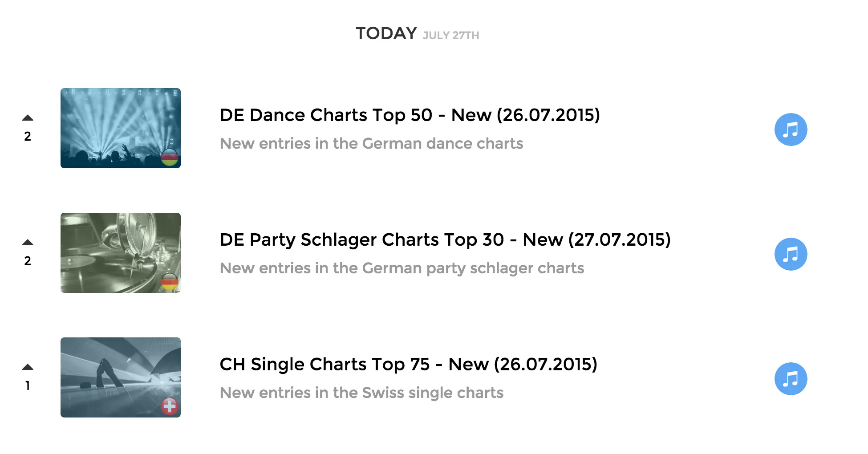
Task: Upvote the DE Party Schlager Charts entry
Action: coord(28,243)
